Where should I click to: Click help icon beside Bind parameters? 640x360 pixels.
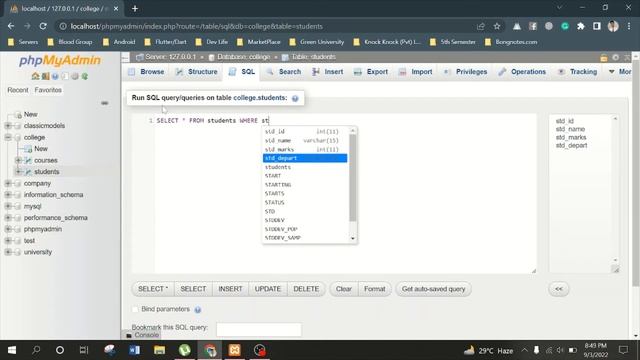click(198, 310)
